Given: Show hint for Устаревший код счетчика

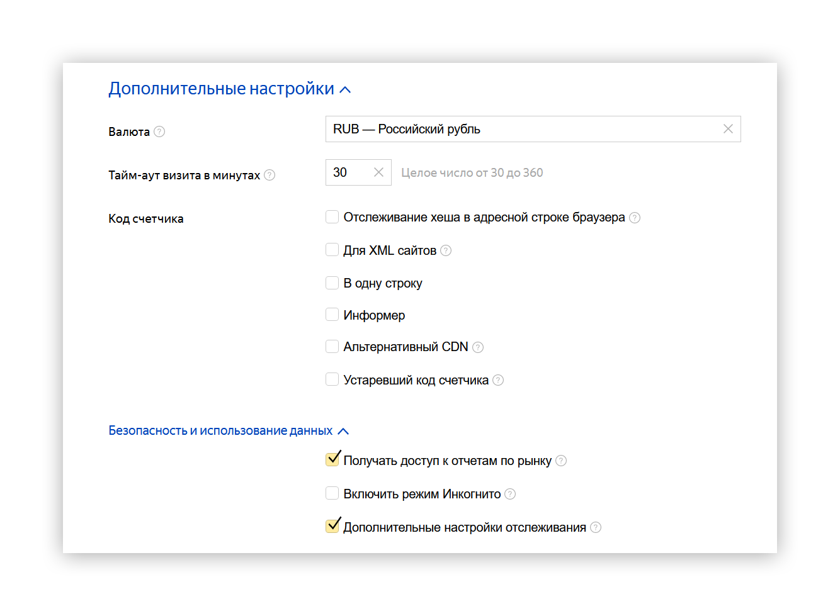Looking at the screenshot, I should click(498, 380).
